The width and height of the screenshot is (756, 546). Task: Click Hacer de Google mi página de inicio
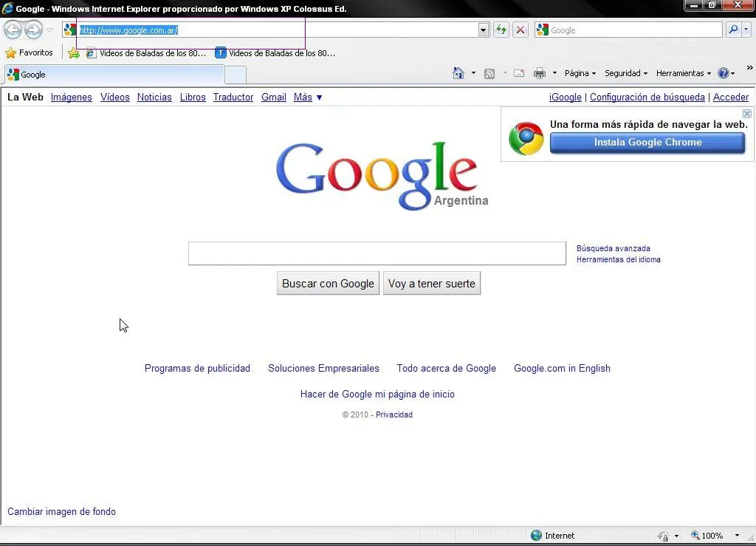(x=377, y=395)
